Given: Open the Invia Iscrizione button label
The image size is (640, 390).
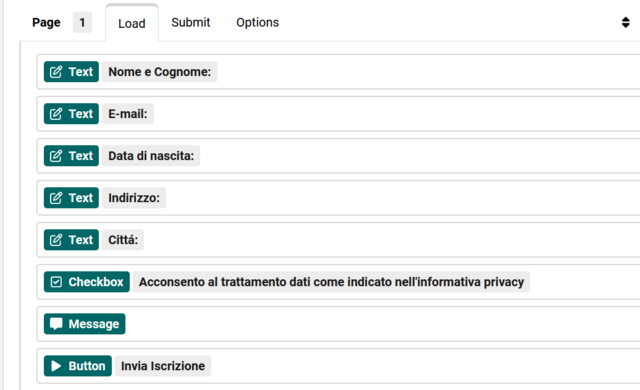Looking at the screenshot, I should click(x=163, y=366).
